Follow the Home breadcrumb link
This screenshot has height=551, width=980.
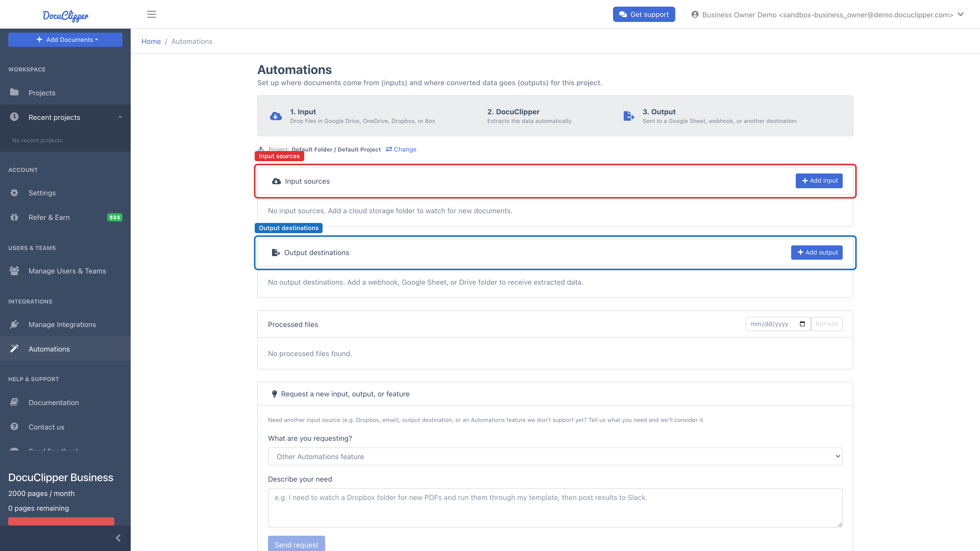point(151,41)
